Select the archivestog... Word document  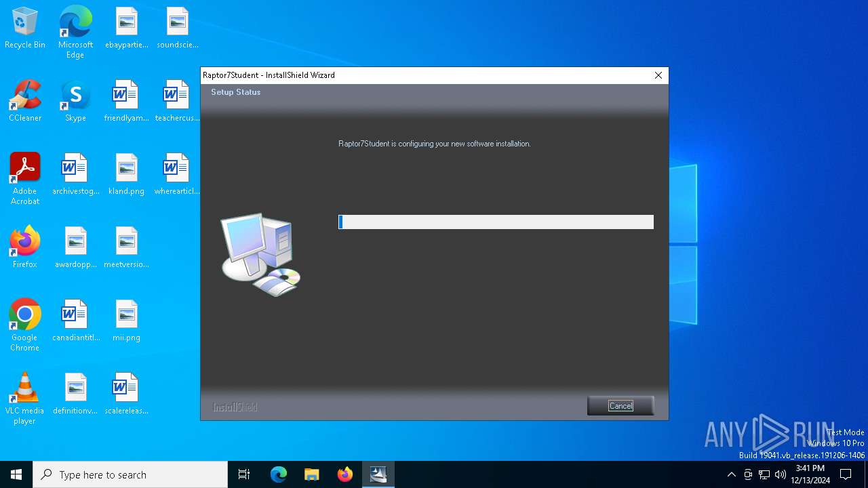click(x=75, y=175)
